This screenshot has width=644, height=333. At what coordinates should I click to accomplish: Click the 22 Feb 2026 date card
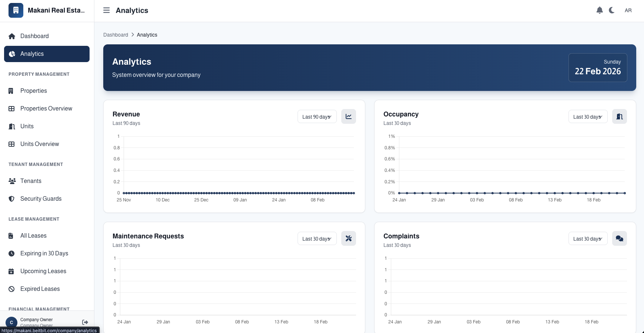coord(598,68)
